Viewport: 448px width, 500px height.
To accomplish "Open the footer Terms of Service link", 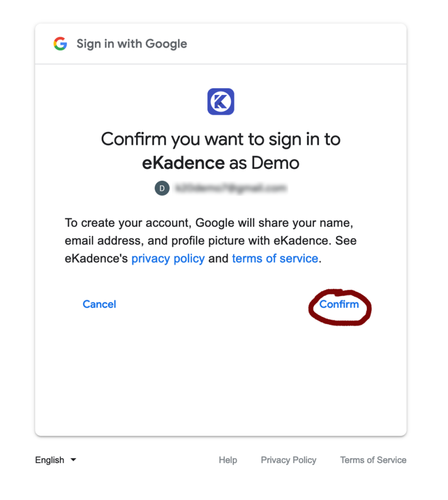I will point(374,460).
